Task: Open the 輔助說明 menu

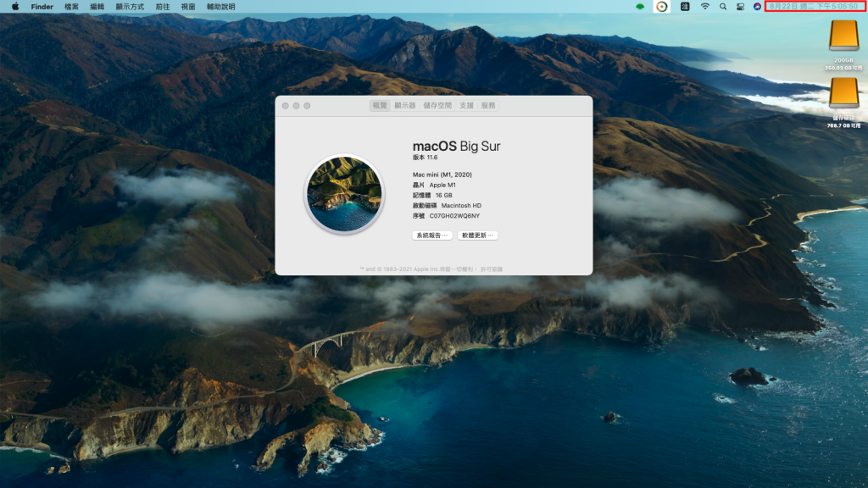Action: pos(221,7)
